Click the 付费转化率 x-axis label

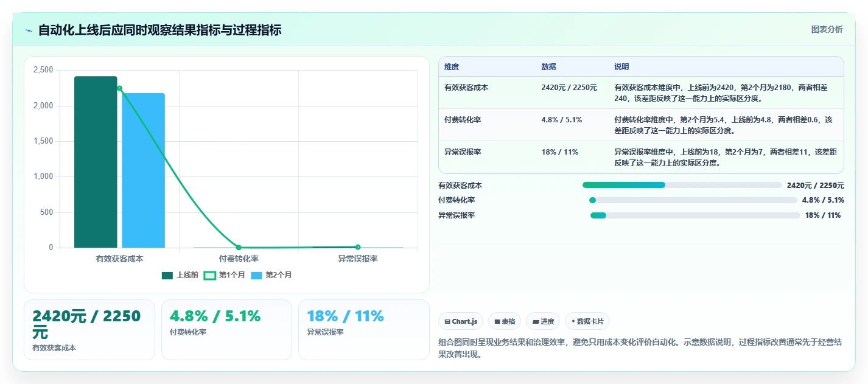[x=239, y=259]
